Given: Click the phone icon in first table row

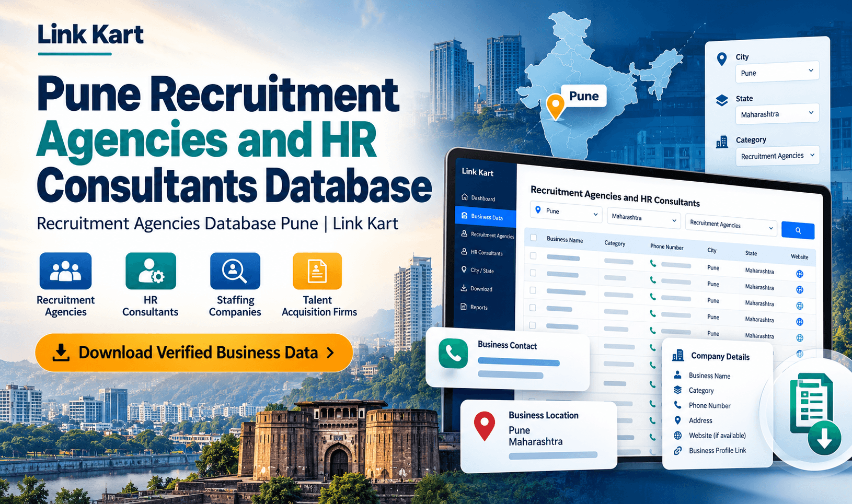Looking at the screenshot, I should click(x=653, y=263).
